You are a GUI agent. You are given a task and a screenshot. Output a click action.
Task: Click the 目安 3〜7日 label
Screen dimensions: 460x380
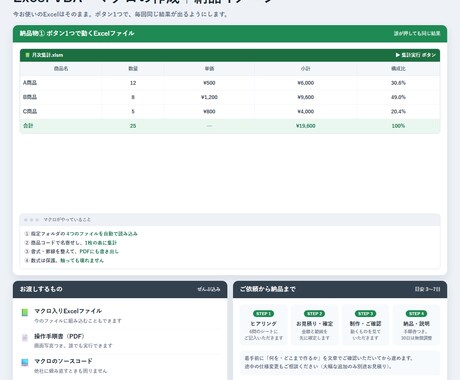(427, 289)
